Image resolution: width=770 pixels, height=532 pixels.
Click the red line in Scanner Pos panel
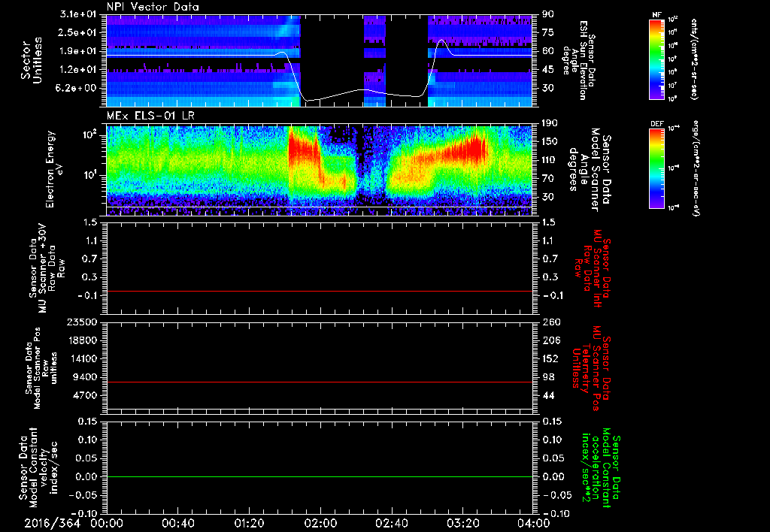(x=320, y=382)
